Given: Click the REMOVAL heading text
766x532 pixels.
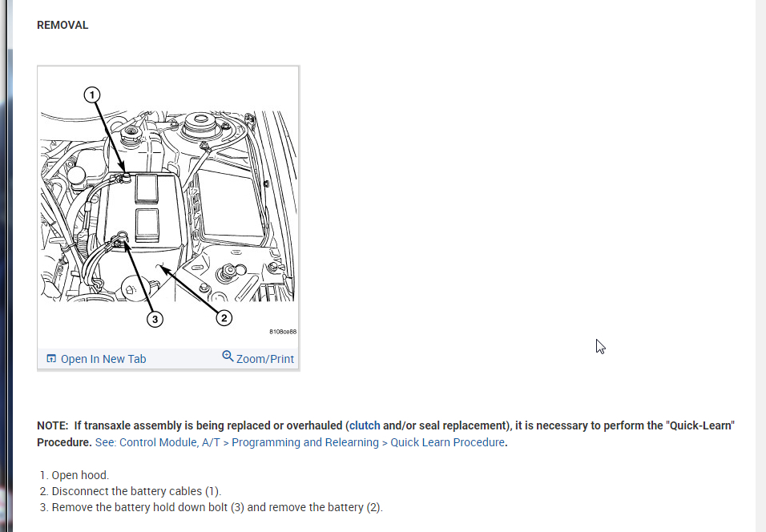Looking at the screenshot, I should [62, 25].
